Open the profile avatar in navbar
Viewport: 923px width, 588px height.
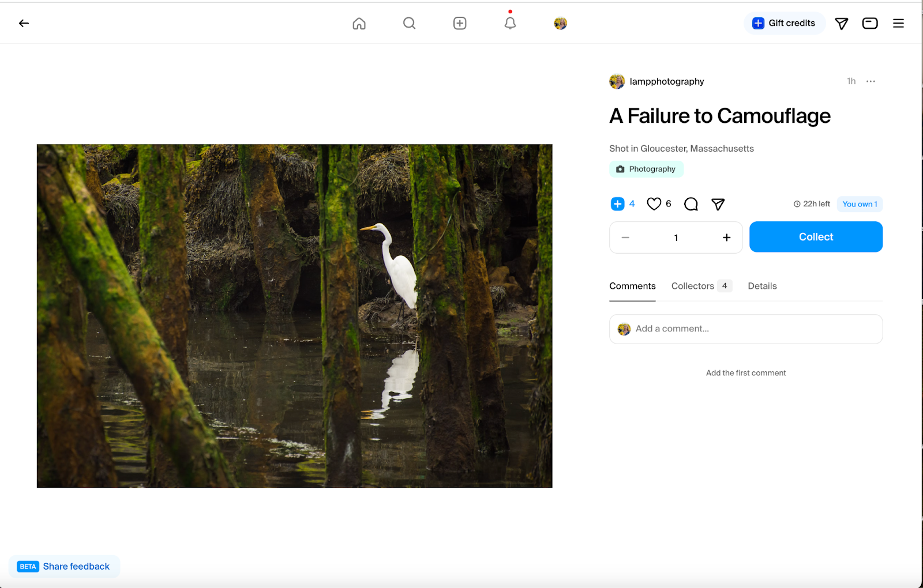click(x=560, y=23)
